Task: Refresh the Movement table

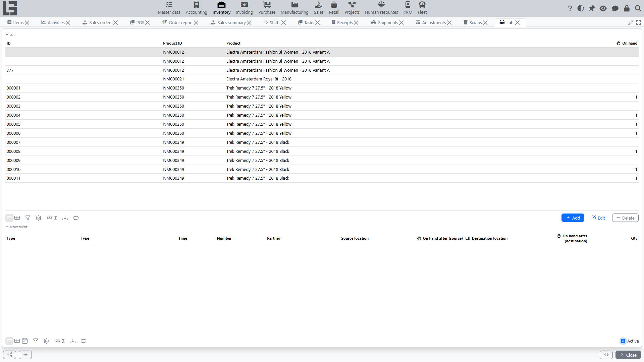Action: coord(84,341)
